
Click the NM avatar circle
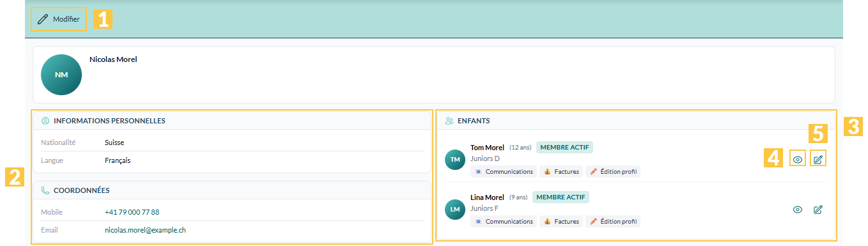click(x=61, y=75)
